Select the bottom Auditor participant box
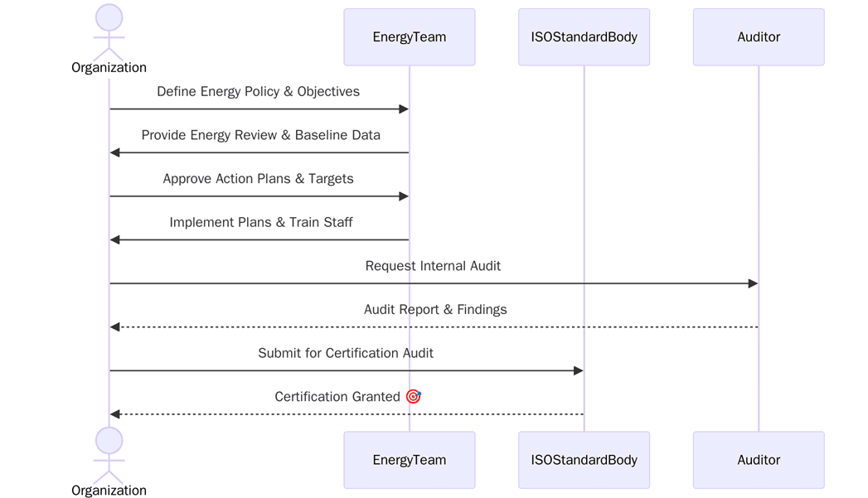This screenshot has height=498, width=868. point(758,460)
